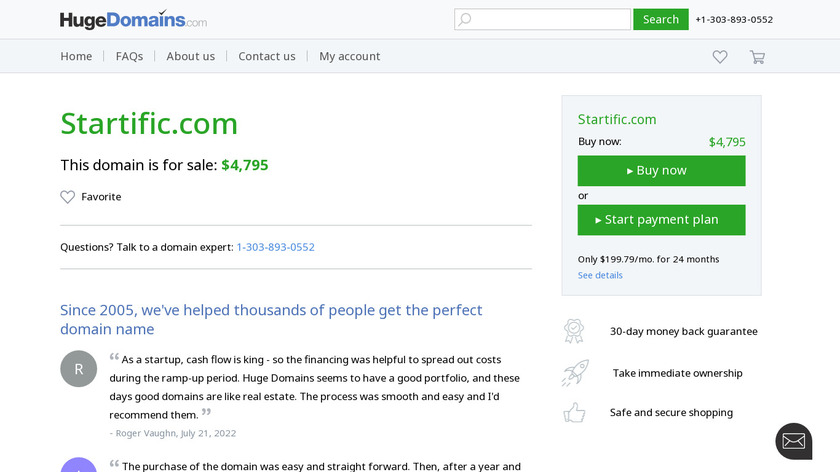Open My account menu item
Viewport: 840px width, 472px height.
coord(350,57)
